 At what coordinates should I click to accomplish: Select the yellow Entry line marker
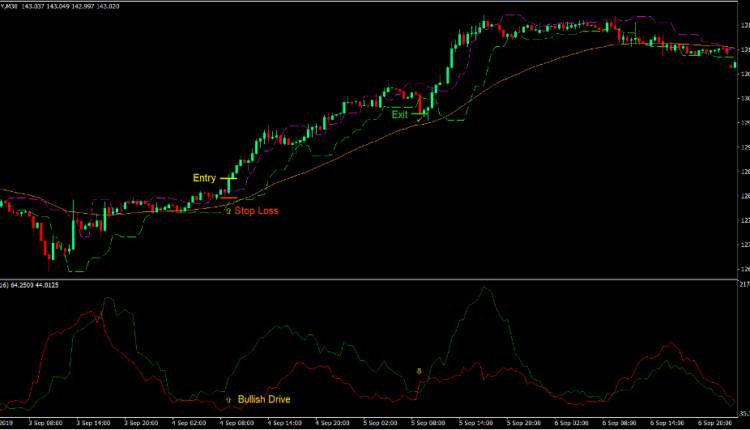(227, 179)
